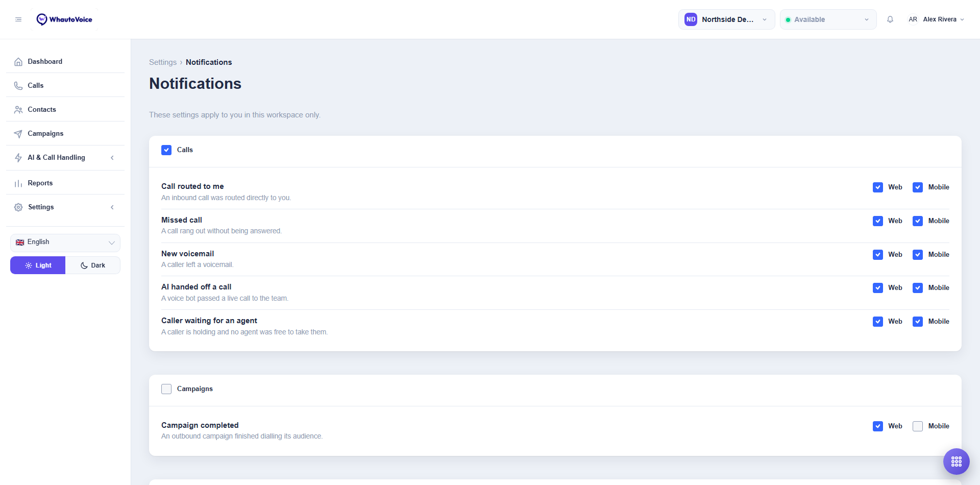The width and height of the screenshot is (980, 485).
Task: Expand the Settings submenu chevron
Action: [x=112, y=207]
